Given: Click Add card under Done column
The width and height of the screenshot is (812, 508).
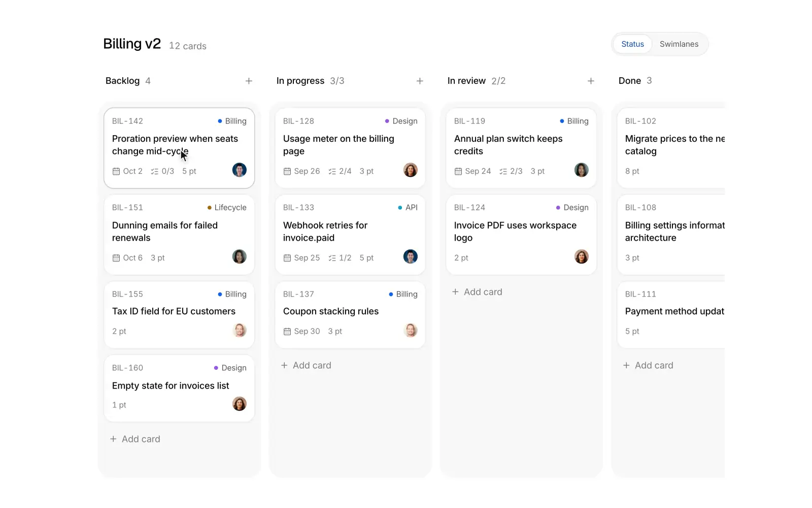Looking at the screenshot, I should [x=648, y=365].
